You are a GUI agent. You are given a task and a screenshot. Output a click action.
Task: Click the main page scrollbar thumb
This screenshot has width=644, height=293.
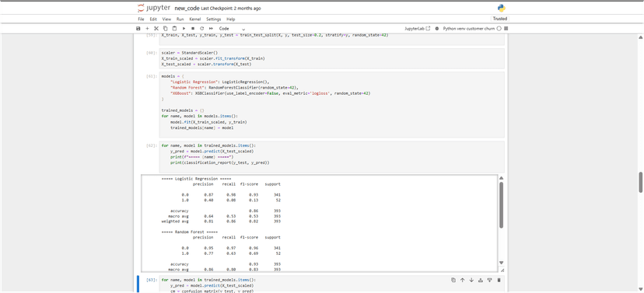click(x=640, y=182)
